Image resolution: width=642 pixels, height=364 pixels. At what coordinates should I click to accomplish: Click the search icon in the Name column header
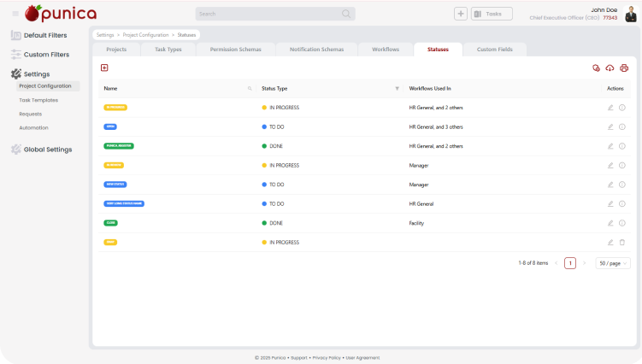(250, 89)
